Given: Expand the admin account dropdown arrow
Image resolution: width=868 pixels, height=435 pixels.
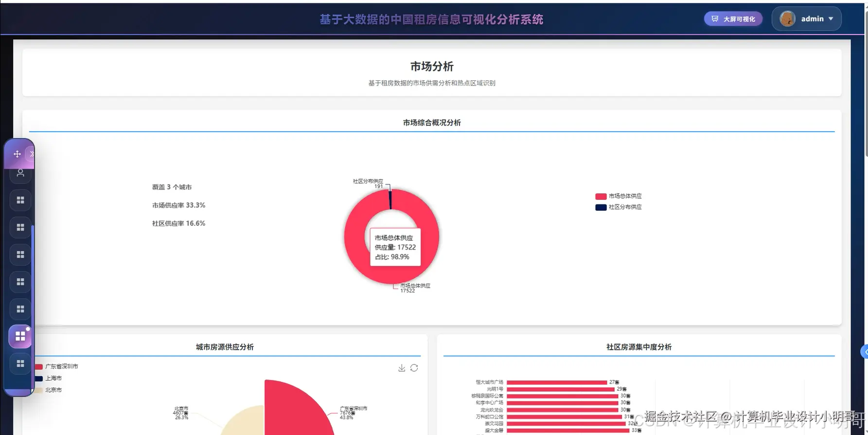Looking at the screenshot, I should [831, 19].
